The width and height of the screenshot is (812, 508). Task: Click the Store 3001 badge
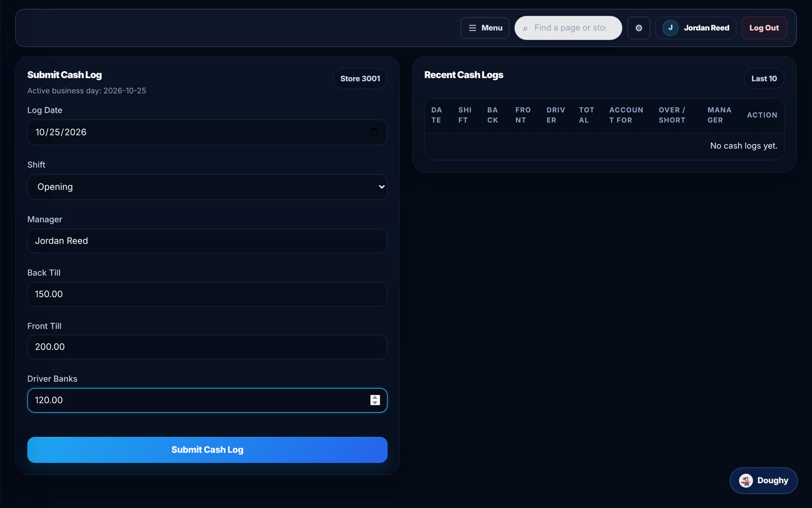pos(360,79)
